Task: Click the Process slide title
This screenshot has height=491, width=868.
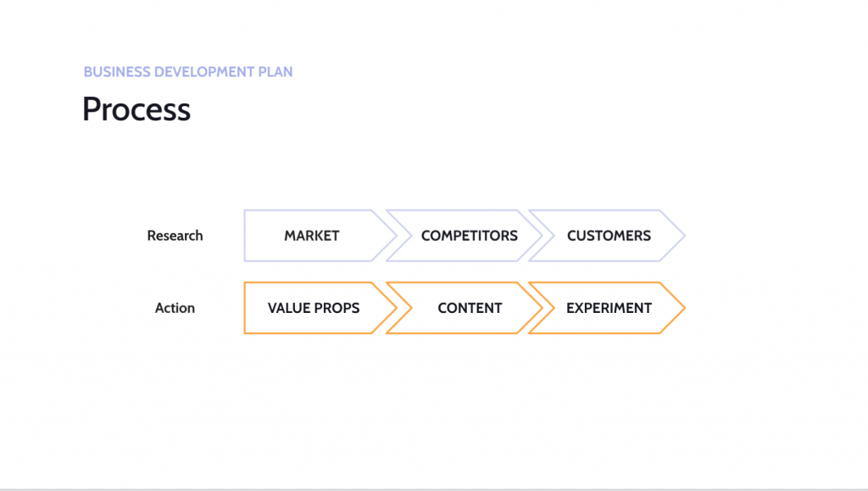Action: [136, 109]
